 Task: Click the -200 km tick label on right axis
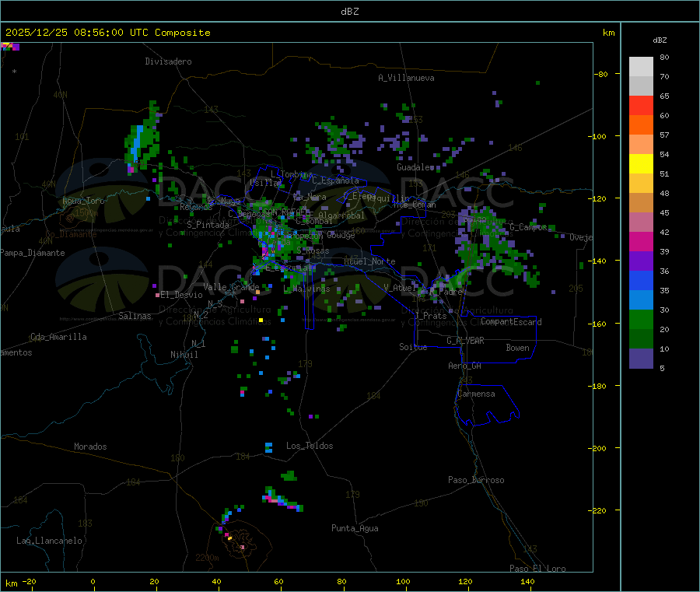point(597,448)
